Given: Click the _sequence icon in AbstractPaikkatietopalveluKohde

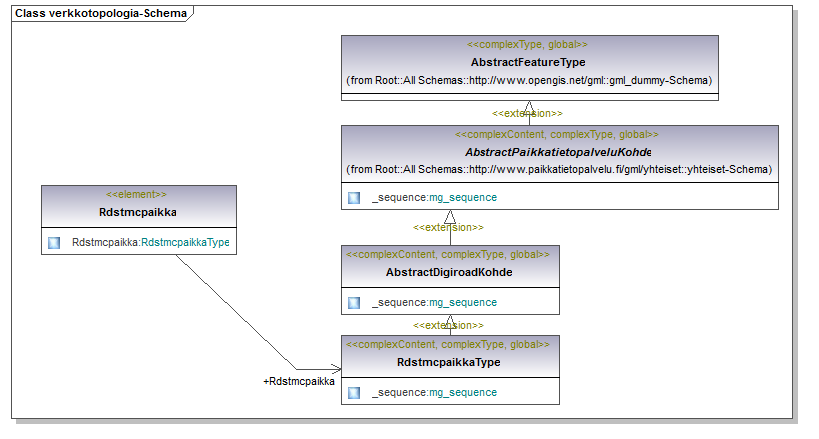Looking at the screenshot, I should tap(354, 198).
